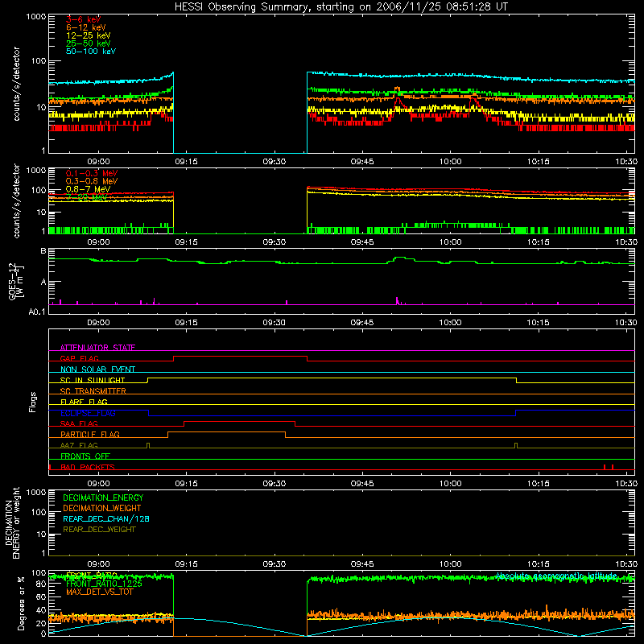Click the magenta GOES spike near 09:51
The height and width of the screenshot is (644, 644).
click(x=397, y=300)
